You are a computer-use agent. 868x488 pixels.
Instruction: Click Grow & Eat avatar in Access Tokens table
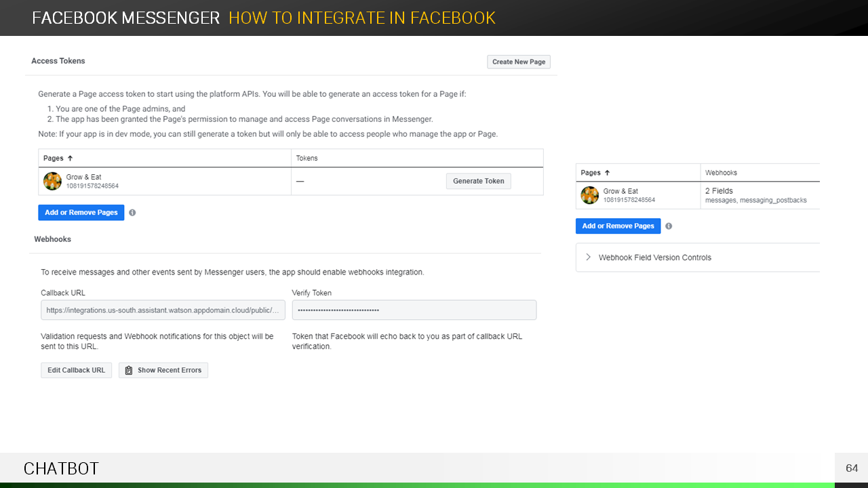[52, 181]
